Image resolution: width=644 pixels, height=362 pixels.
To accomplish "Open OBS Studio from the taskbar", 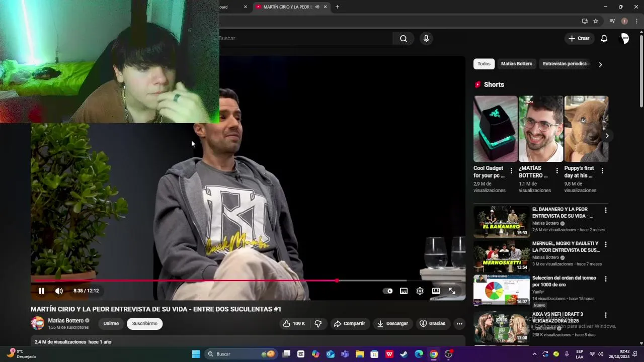I will pos(448,354).
